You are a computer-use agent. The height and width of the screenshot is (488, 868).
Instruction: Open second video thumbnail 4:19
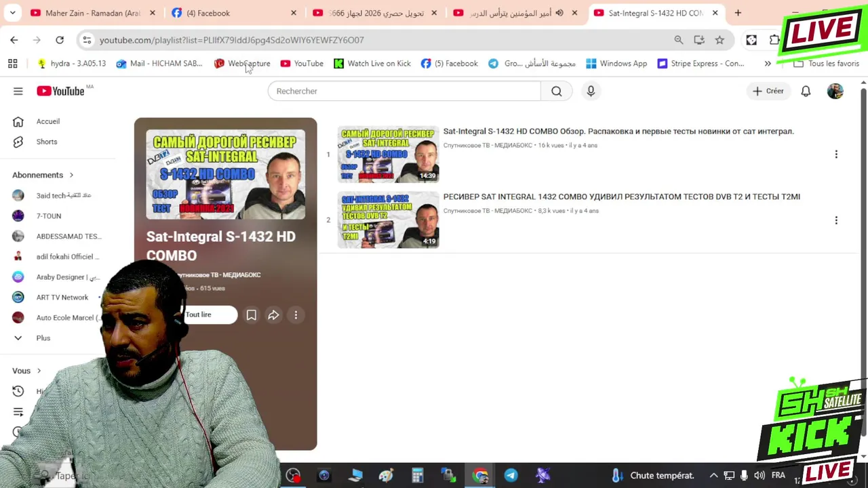pyautogui.click(x=389, y=220)
